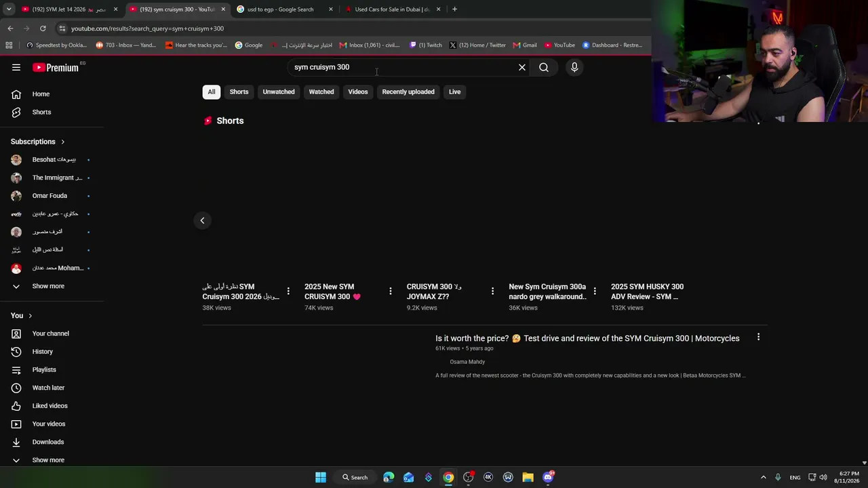Close the usd to egp tab
Viewport: 868px width, 488px height.
click(331, 9)
